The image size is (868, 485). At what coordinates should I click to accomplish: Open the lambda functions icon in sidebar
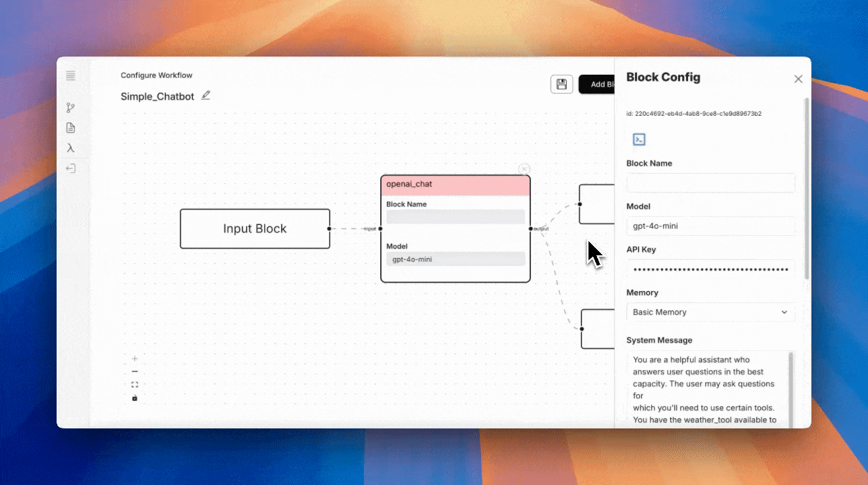pyautogui.click(x=71, y=148)
